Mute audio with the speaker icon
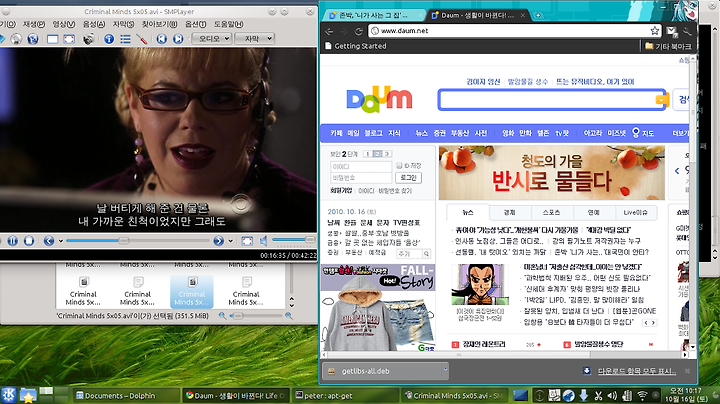This screenshot has width=720, height=404. (264, 241)
